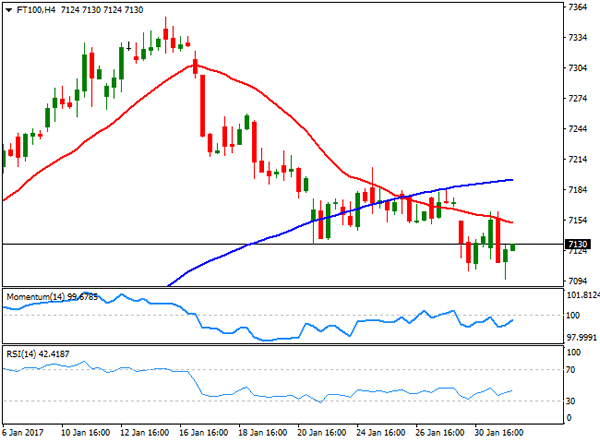The image size is (600, 443).
Task: Select the FT100,H4 chart title text
Action: [36, 10]
